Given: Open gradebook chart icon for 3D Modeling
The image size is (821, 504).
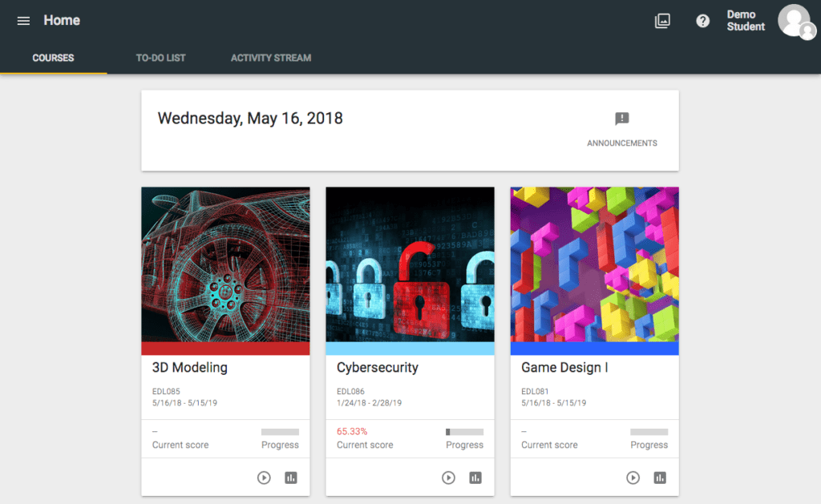Looking at the screenshot, I should [x=290, y=478].
